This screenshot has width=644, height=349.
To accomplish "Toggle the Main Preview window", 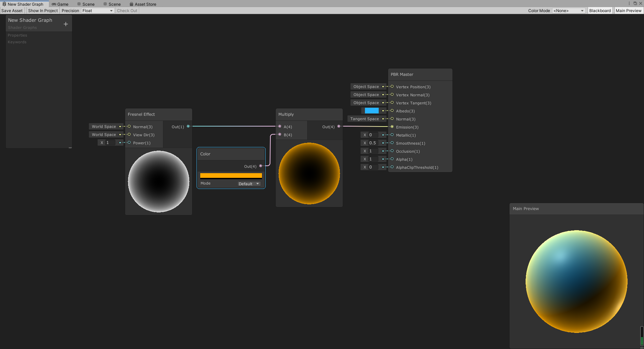I will [x=629, y=10].
